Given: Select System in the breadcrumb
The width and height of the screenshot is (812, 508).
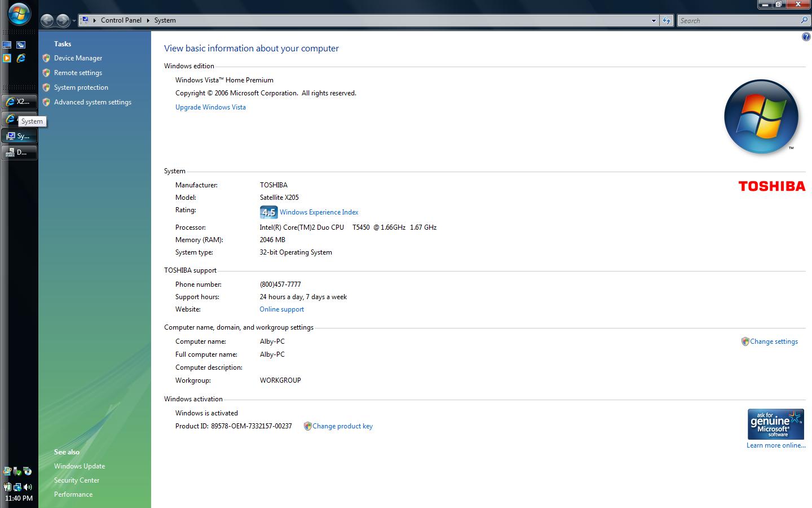Looking at the screenshot, I should (x=165, y=20).
